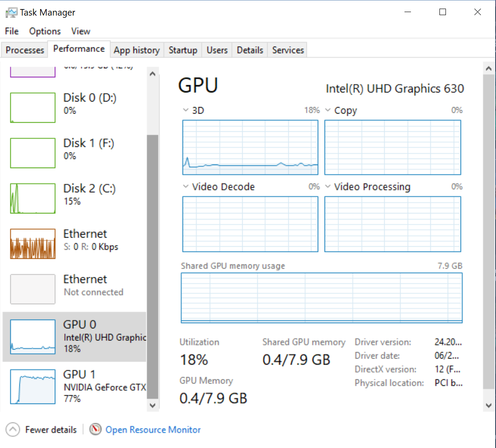Screen dimensions: 496x448
Task: Open the Options menu
Action: pos(45,31)
